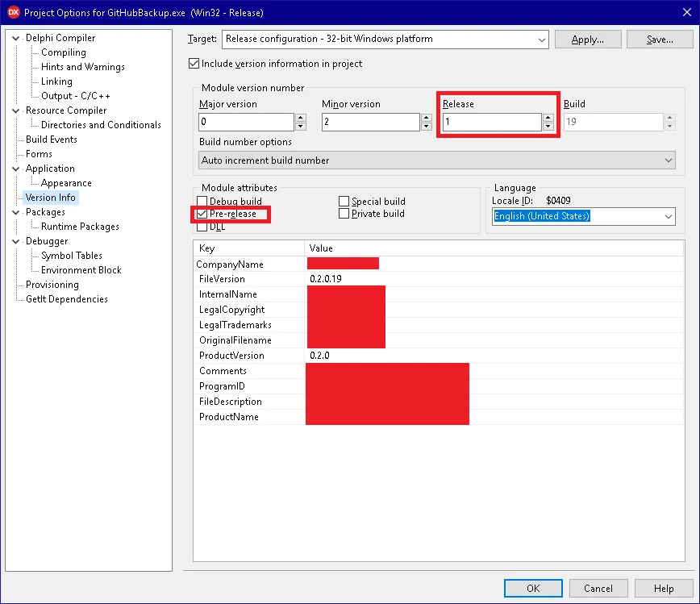
Task: Decrease Release number with down arrow
Action: coord(548,127)
